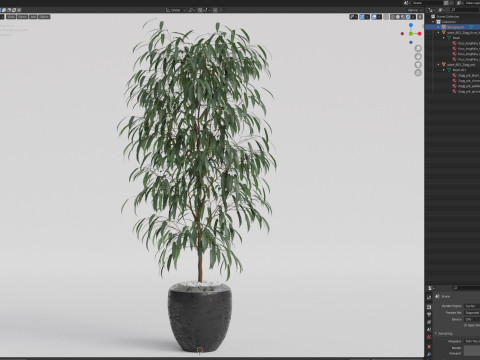Viewport: 480px width, 360px height.
Task: Toggle the proportional editing button
Action: pyautogui.click(x=215, y=10)
